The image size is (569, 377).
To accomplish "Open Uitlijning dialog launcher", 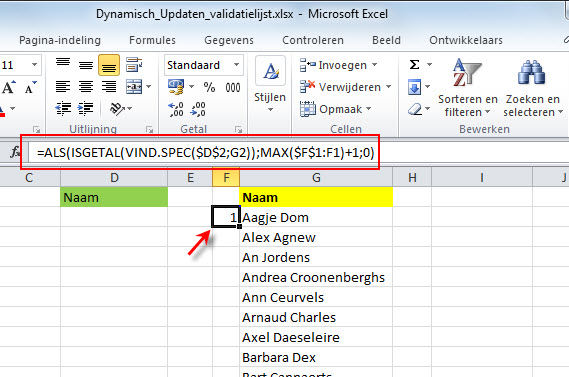I will tap(149, 129).
